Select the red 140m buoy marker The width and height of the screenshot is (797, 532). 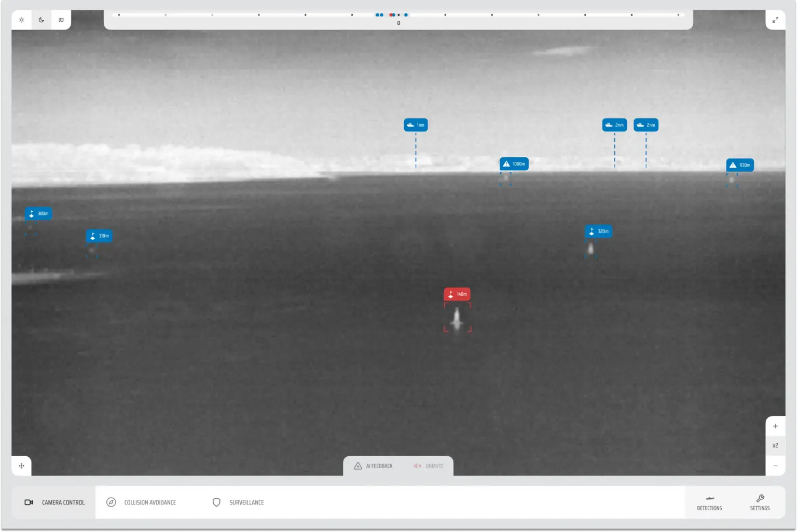pyautogui.click(x=457, y=294)
